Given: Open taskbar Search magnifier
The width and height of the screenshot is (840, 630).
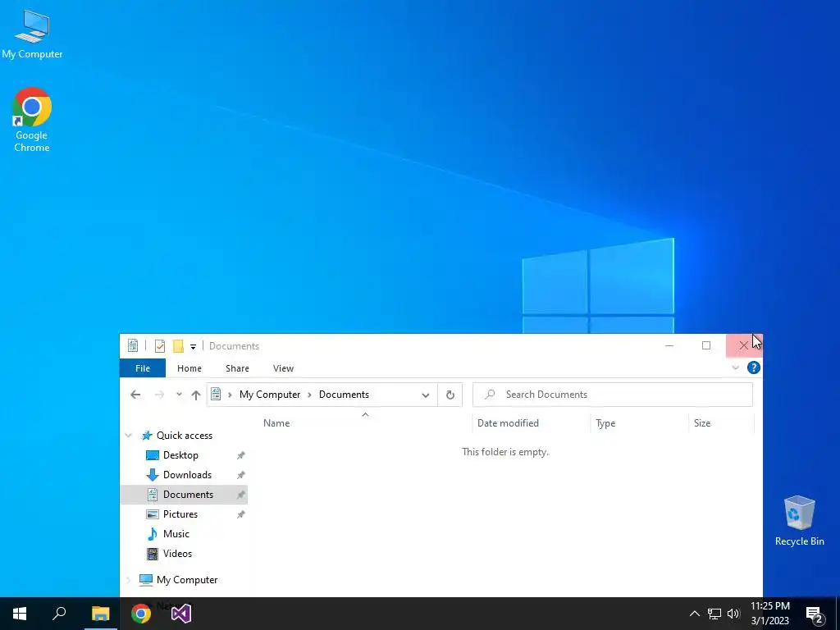Looking at the screenshot, I should click(x=59, y=614).
